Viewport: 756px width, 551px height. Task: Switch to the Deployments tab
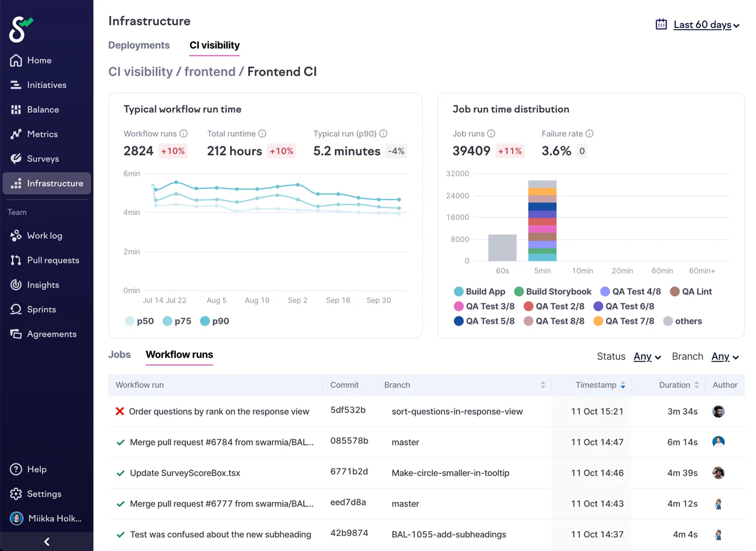click(139, 45)
